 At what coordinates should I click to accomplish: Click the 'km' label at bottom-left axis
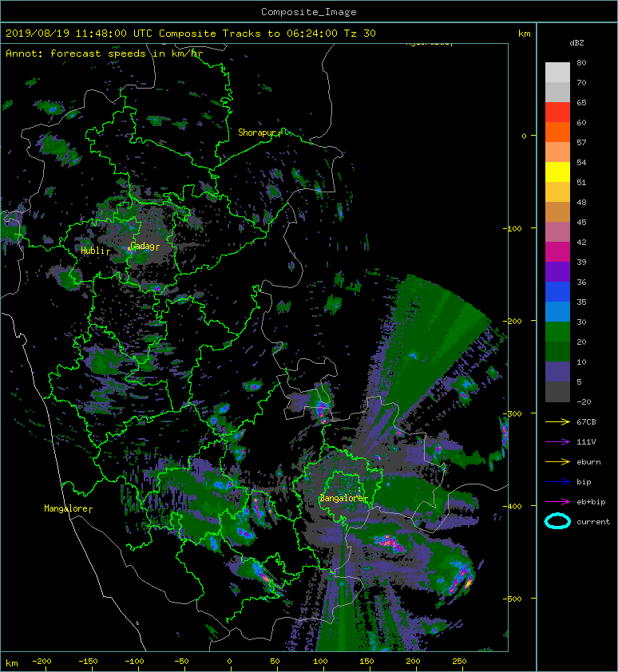coord(12,663)
